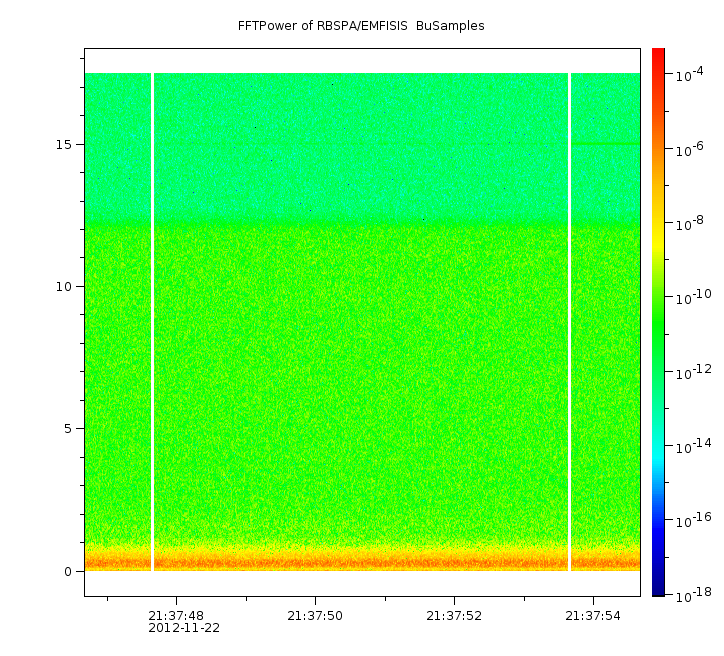Click the 10^-10 colorbar tick label

pos(690,296)
